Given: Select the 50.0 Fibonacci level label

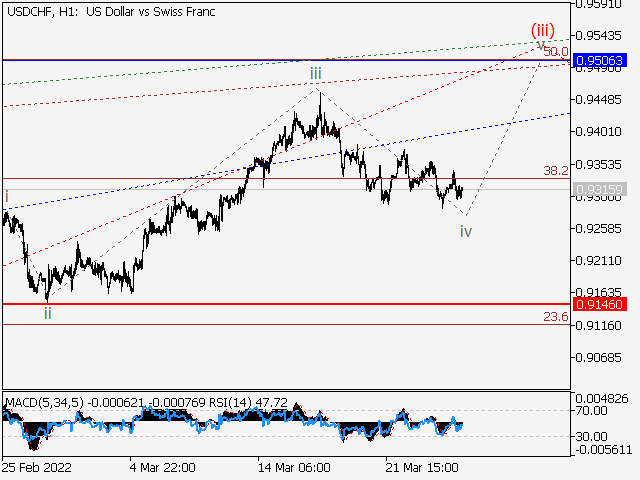Looking at the screenshot, I should (x=556, y=52).
